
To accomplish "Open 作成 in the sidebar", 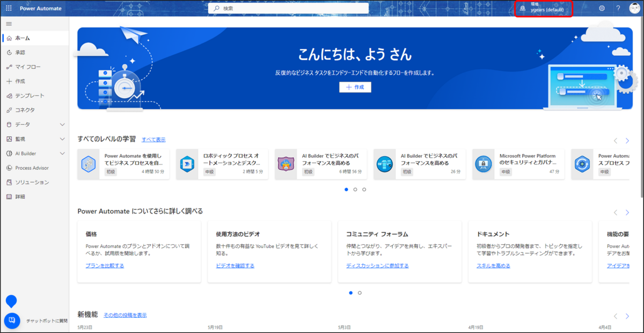I will tap(35, 81).
